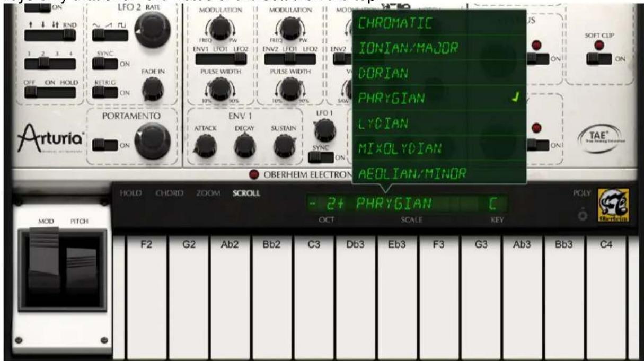Image resolution: width=644 pixels, height=361 pixels.
Task: Set arpeggiator octave range 1-4 slider
Action: (x=51, y=63)
